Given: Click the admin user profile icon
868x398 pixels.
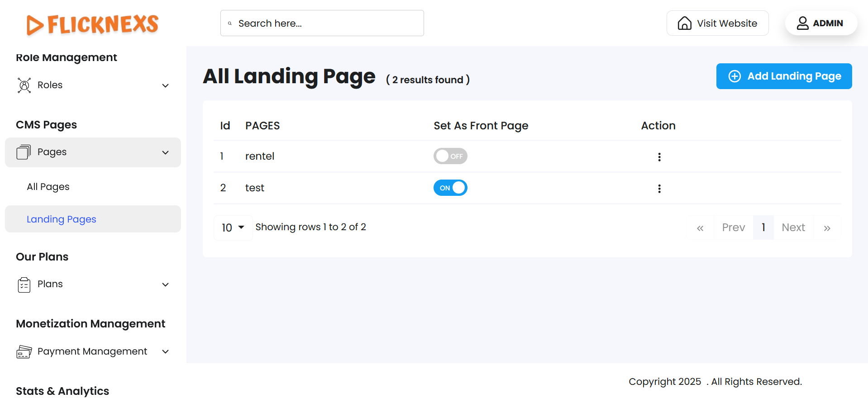Looking at the screenshot, I should tap(802, 23).
